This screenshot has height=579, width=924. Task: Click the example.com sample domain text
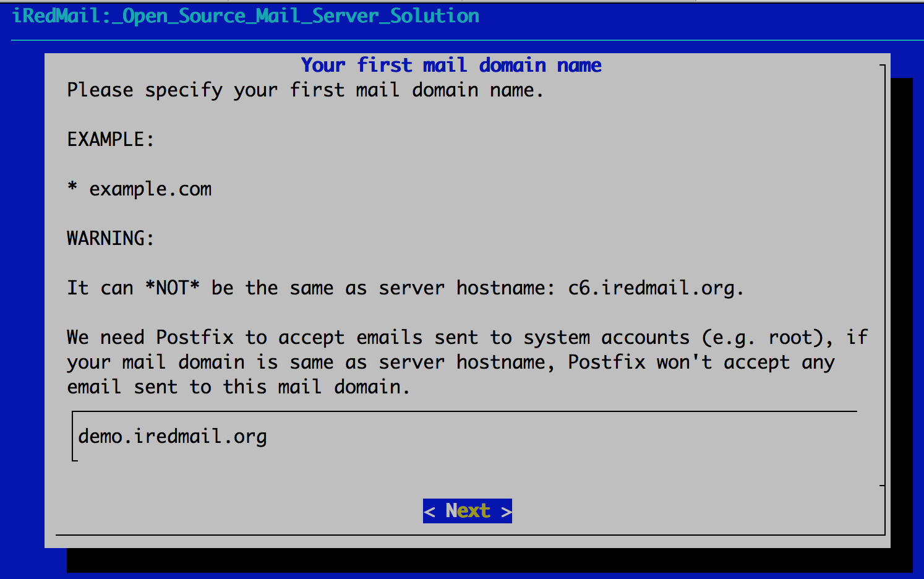(150, 189)
